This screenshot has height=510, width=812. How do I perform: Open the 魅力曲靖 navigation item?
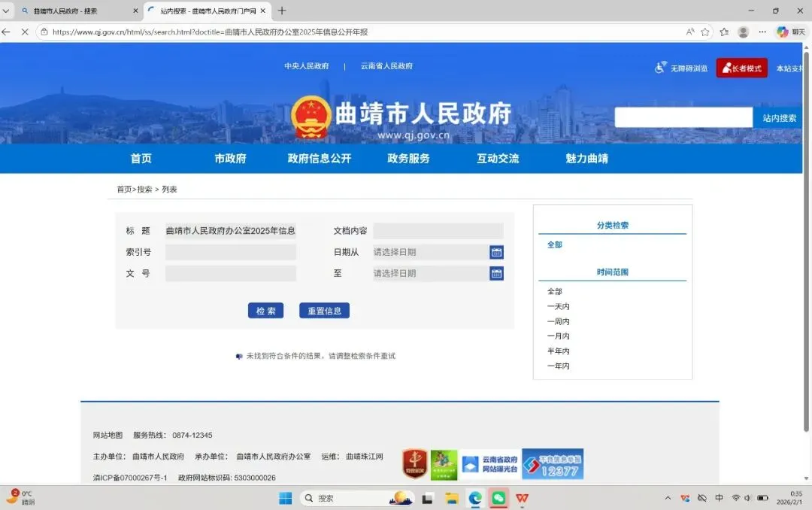point(586,158)
